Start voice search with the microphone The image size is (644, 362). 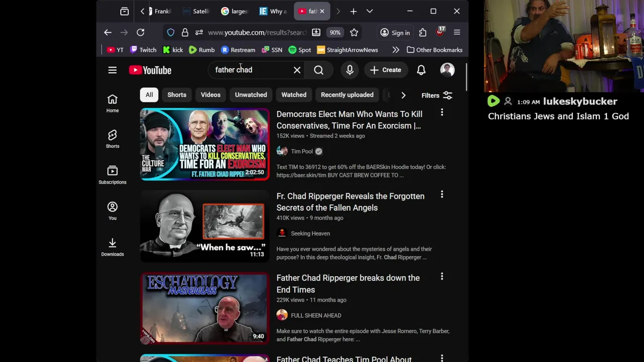[350, 70]
